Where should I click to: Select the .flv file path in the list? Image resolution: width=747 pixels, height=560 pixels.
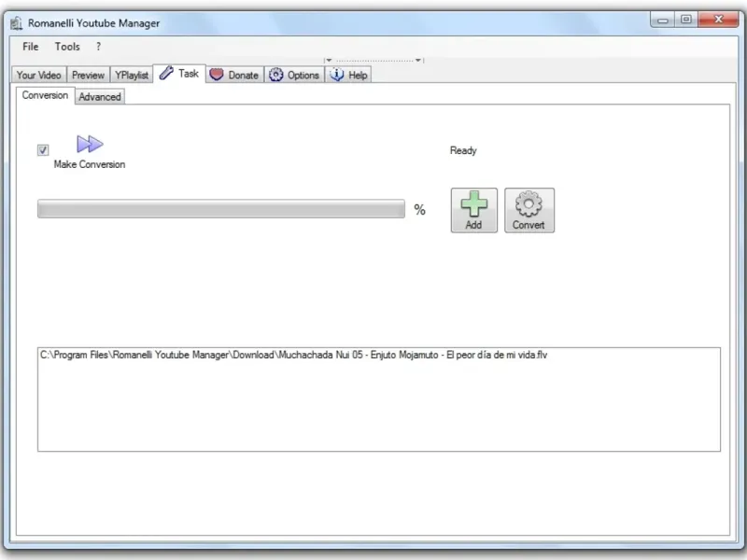point(293,356)
